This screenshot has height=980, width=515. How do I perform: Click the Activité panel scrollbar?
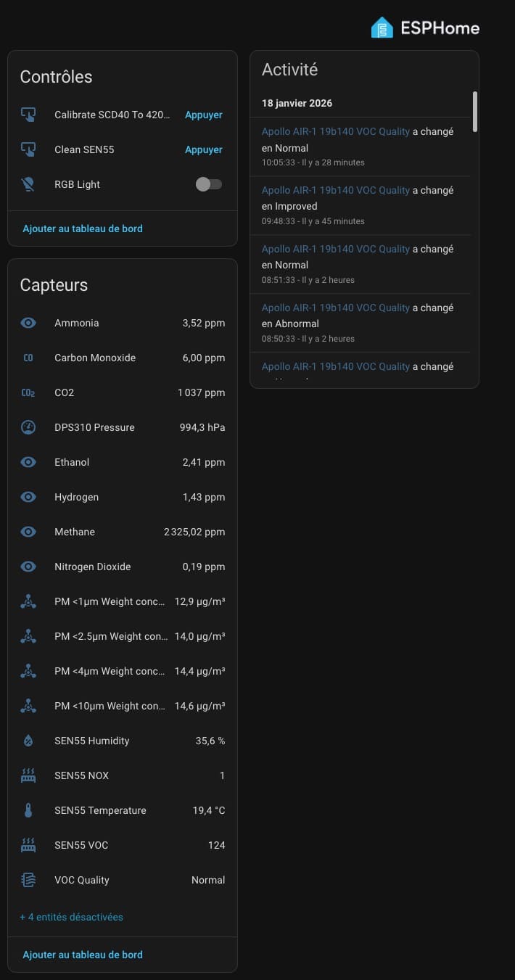[475, 111]
